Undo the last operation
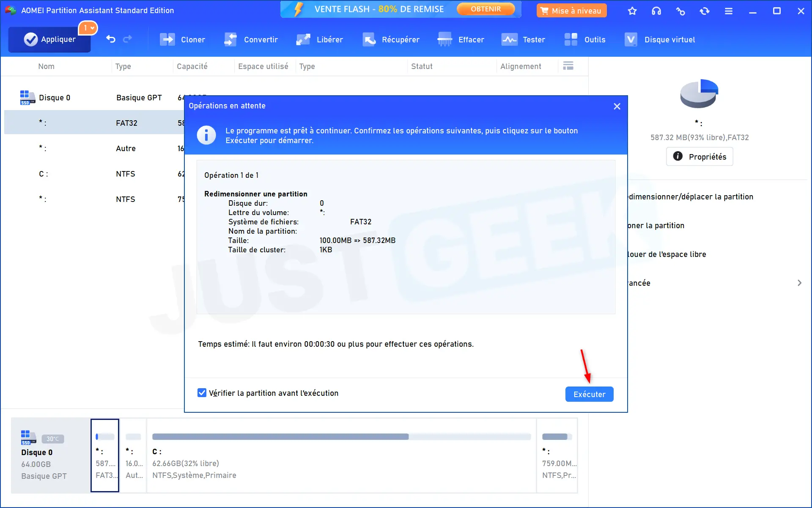Image resolution: width=812 pixels, height=508 pixels. (111, 39)
